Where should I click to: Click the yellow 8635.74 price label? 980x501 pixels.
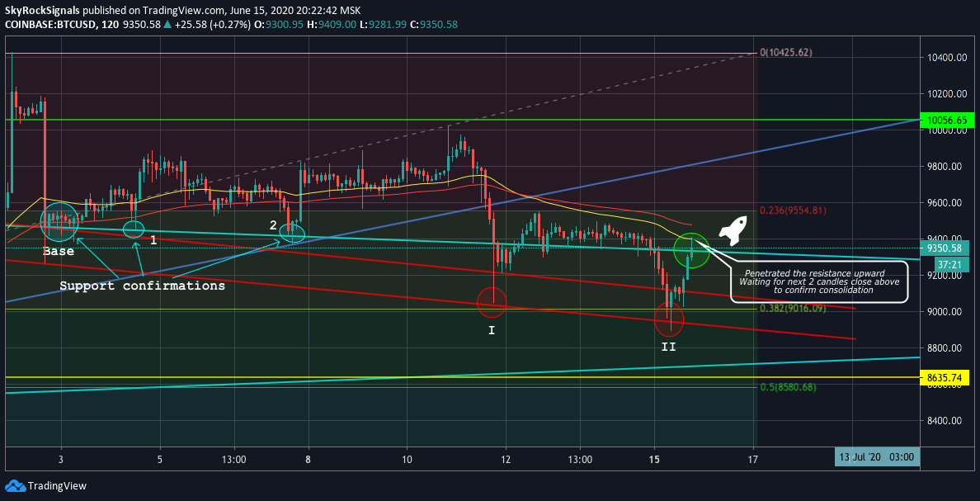click(x=945, y=377)
